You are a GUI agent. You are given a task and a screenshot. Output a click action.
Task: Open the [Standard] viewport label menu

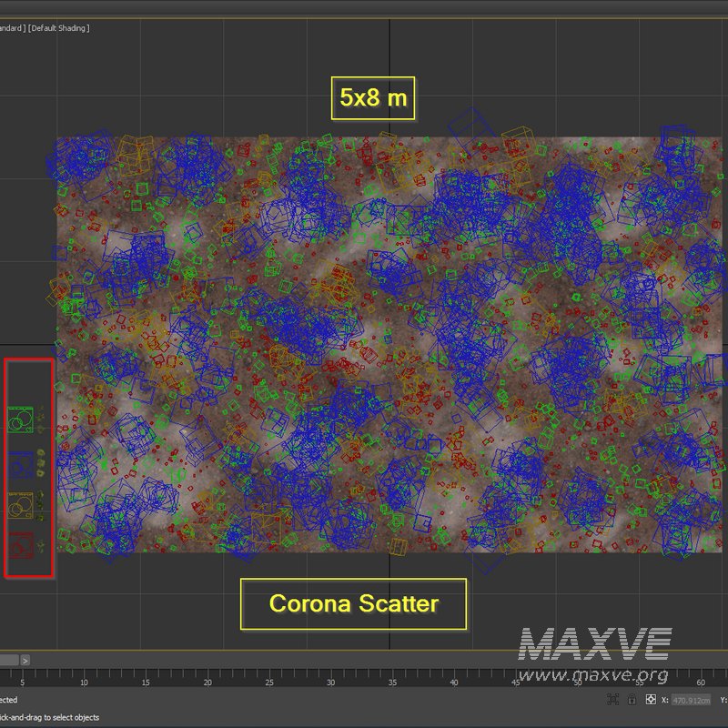click(13, 28)
